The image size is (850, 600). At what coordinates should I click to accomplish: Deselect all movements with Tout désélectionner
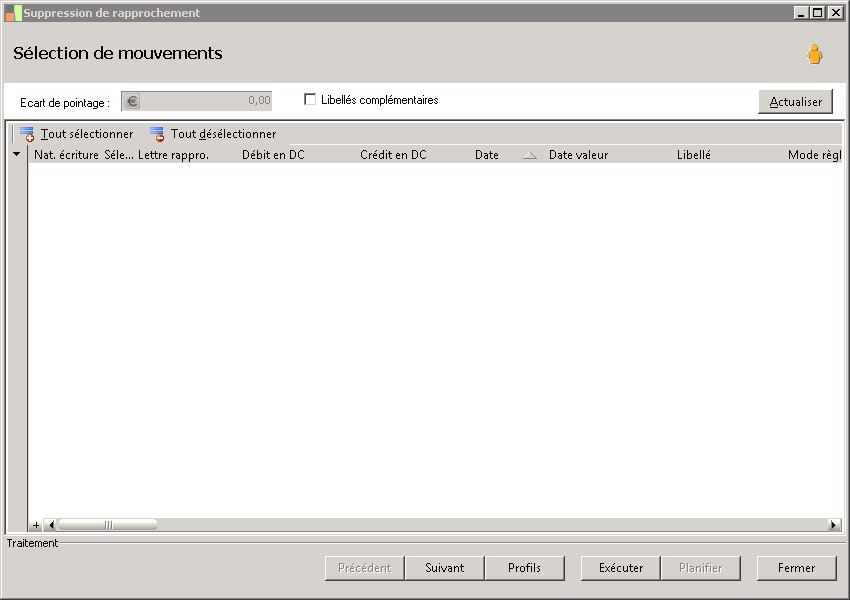[x=213, y=134]
